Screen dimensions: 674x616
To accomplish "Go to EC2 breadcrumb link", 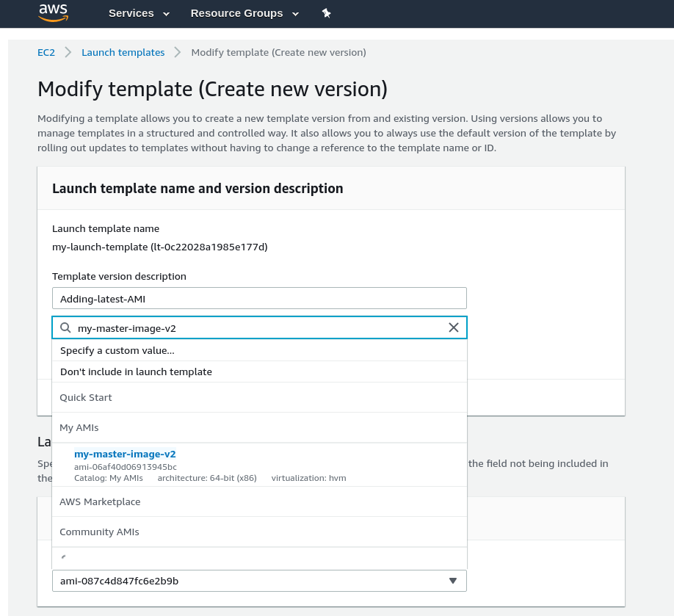I will [x=46, y=52].
